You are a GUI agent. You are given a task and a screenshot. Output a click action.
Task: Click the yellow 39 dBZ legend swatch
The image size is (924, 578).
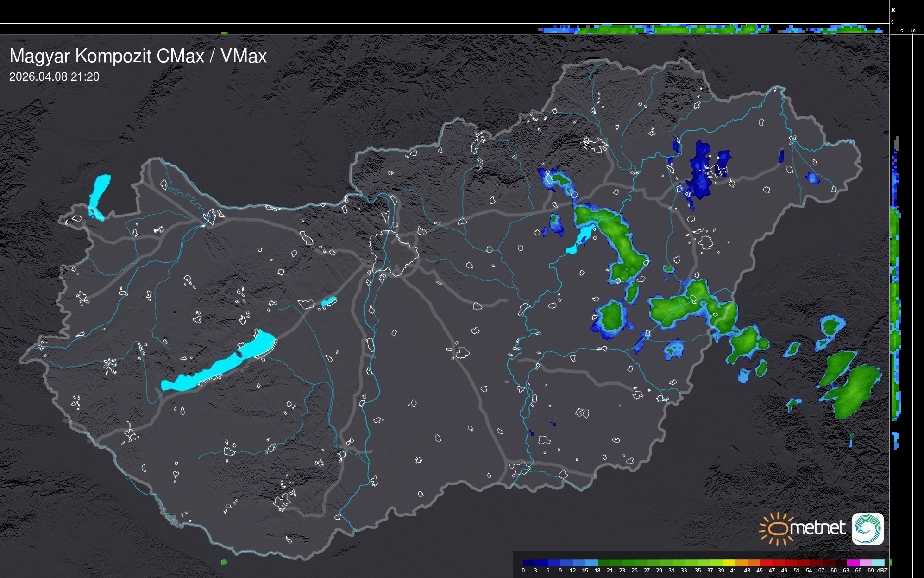click(x=729, y=563)
